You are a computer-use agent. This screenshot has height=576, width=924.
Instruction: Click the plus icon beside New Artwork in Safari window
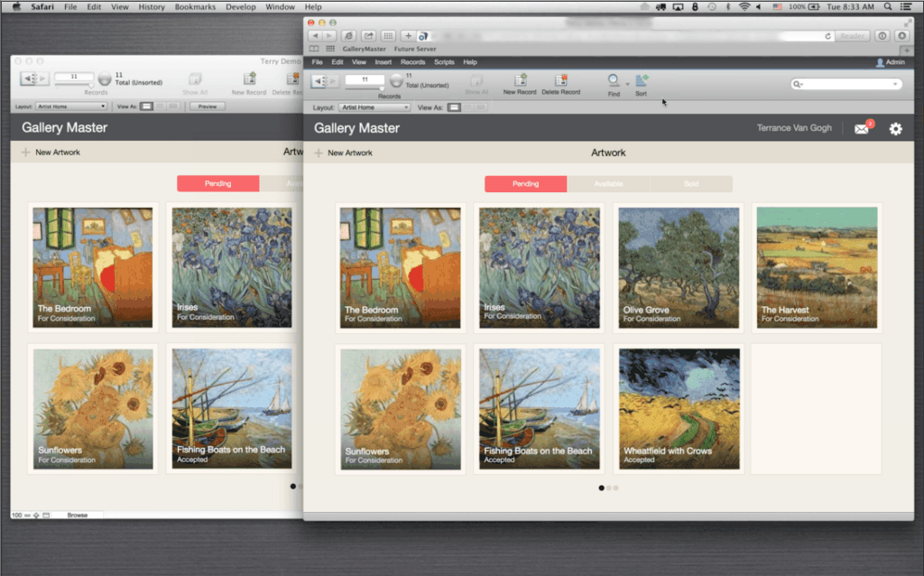tap(319, 153)
